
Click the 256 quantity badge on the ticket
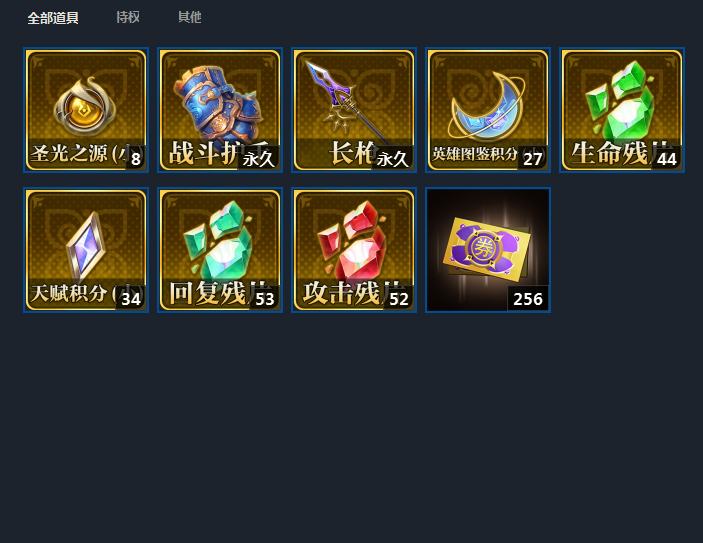[x=528, y=299]
